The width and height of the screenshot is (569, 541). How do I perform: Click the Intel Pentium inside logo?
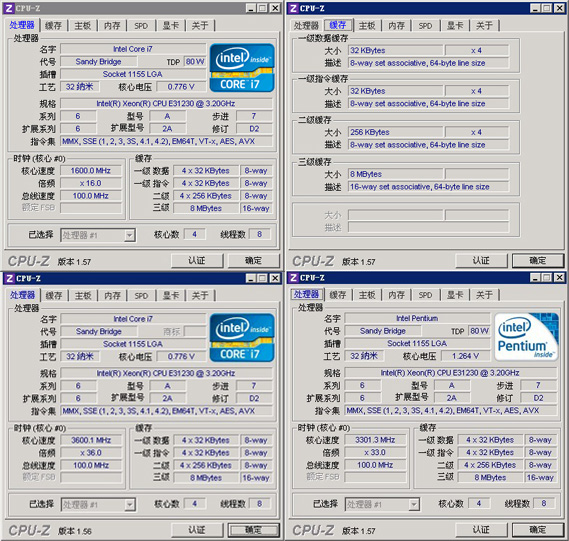click(526, 337)
